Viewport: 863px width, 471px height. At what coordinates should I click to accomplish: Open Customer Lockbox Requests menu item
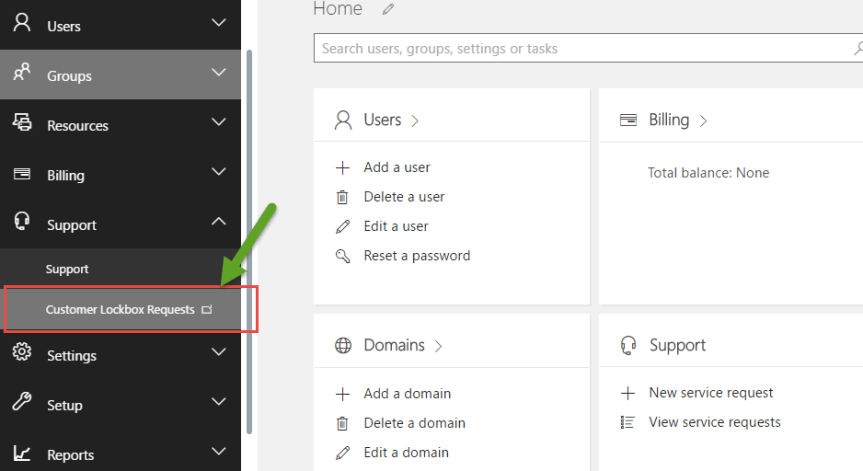120,310
